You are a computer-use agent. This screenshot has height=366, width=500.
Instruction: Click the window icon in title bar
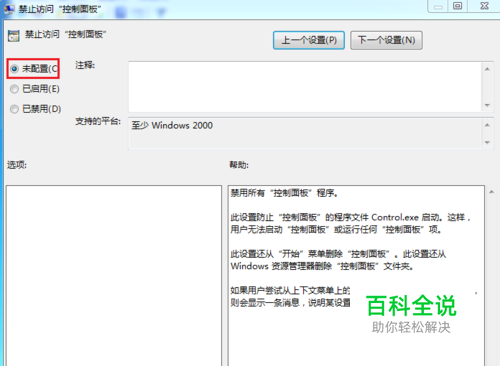pyautogui.click(x=9, y=9)
